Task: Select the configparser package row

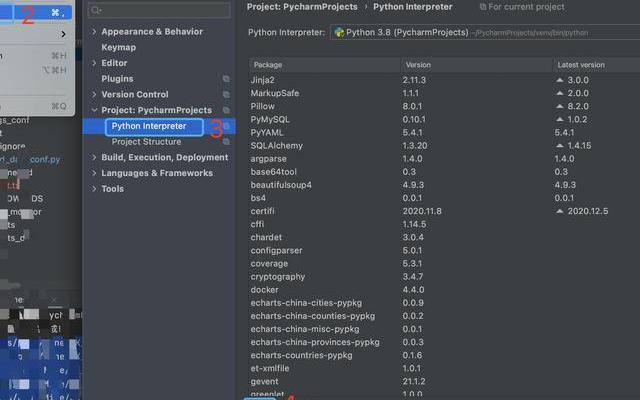Action: point(444,250)
